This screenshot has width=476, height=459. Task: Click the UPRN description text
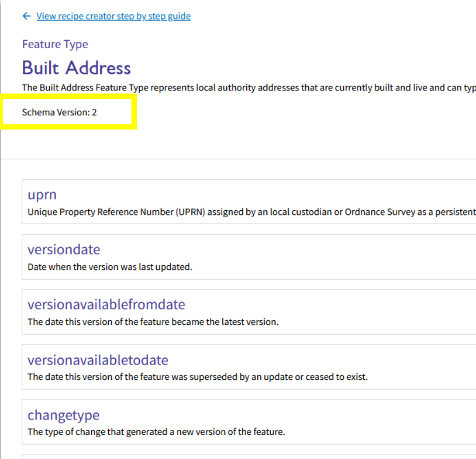229,211
